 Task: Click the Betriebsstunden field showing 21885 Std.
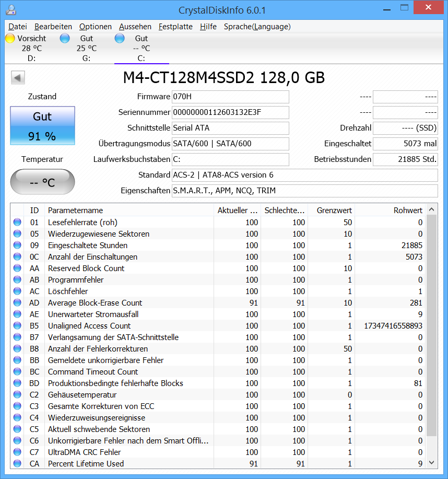[x=405, y=159]
